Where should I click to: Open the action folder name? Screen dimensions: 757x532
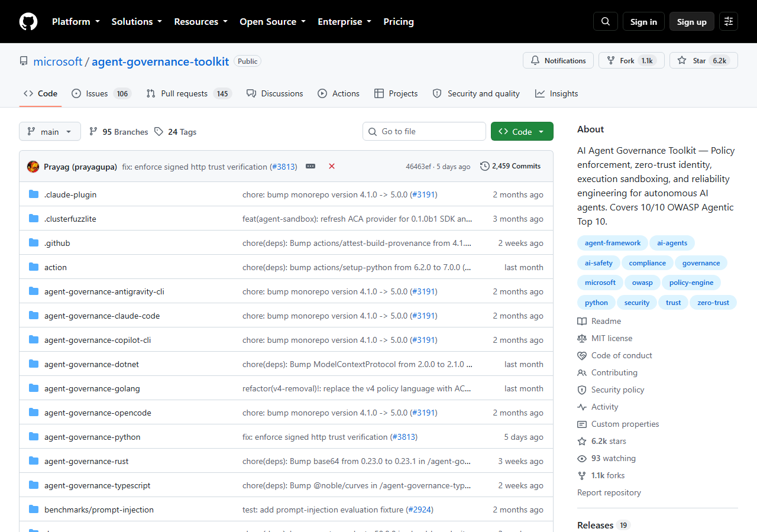click(56, 267)
